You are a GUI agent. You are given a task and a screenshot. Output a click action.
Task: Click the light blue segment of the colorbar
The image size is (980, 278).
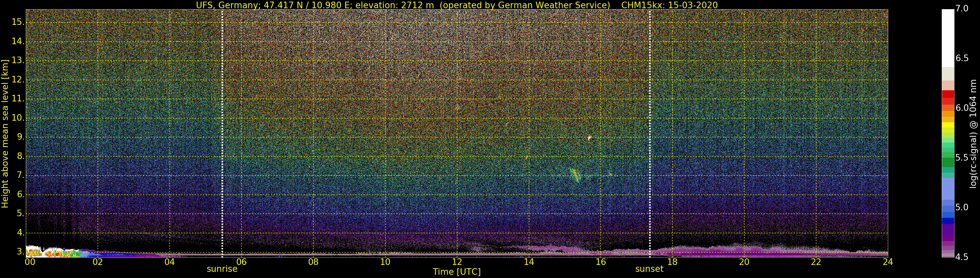948,189
